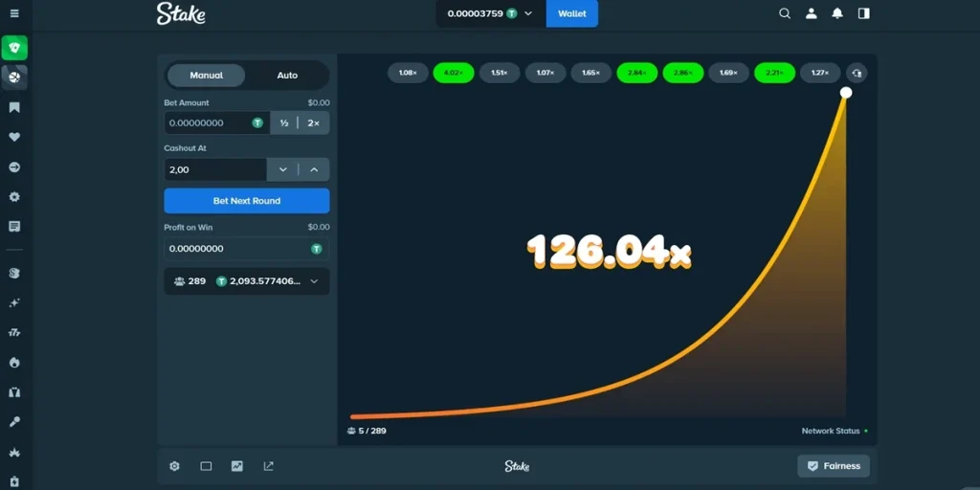Image resolution: width=980 pixels, height=490 pixels.
Task: Open the Wallet button
Action: click(572, 13)
